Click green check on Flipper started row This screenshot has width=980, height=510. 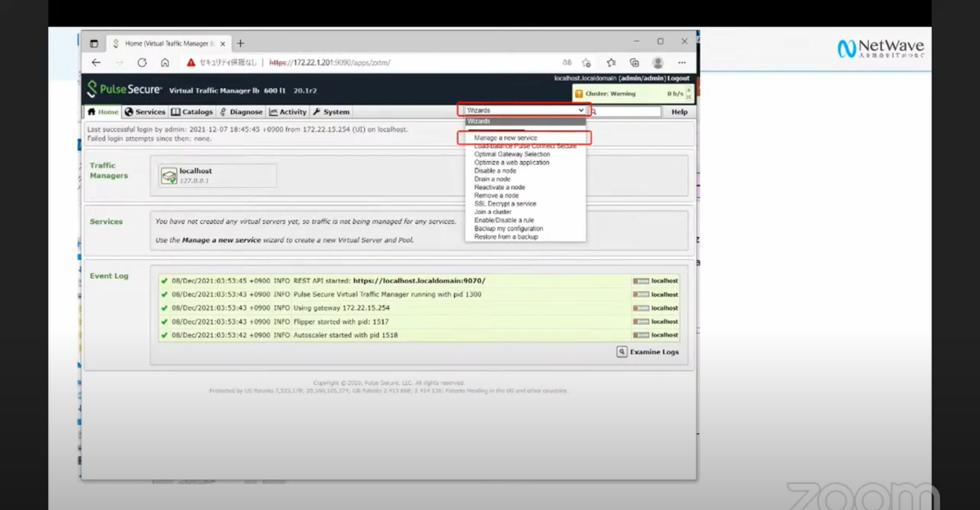click(x=165, y=321)
